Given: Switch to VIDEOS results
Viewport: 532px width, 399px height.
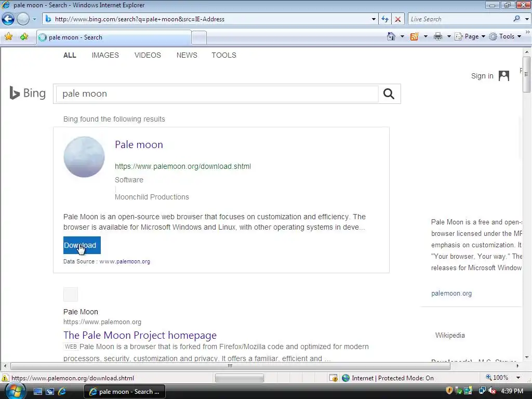Looking at the screenshot, I should click(x=148, y=55).
